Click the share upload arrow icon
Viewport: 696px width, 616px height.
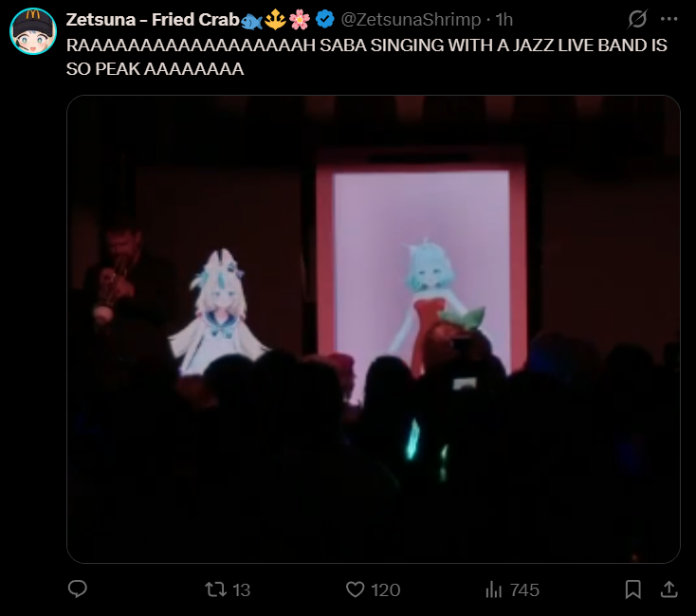pos(669,589)
